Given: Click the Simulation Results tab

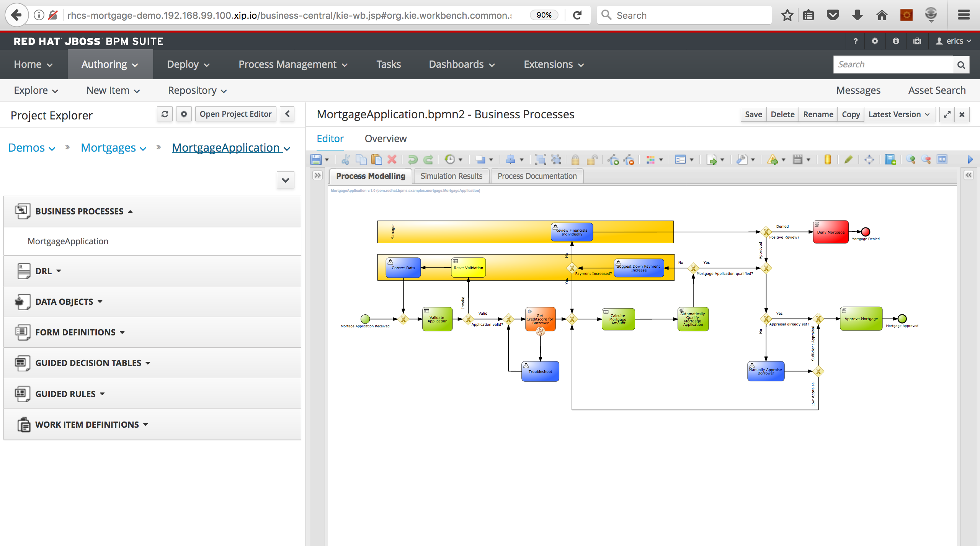Looking at the screenshot, I should [451, 175].
